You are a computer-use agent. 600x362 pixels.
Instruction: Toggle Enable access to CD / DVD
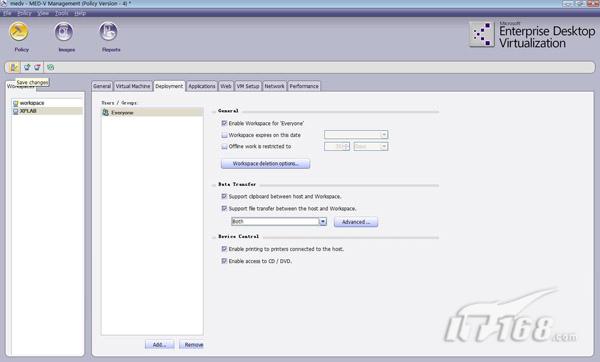tap(224, 261)
